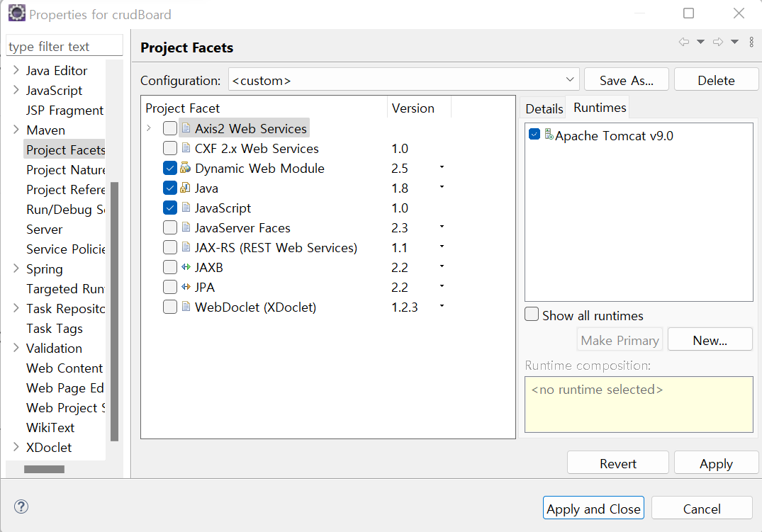Expand the Validation tree node
Viewport: 762px width, 532px height.
point(16,347)
